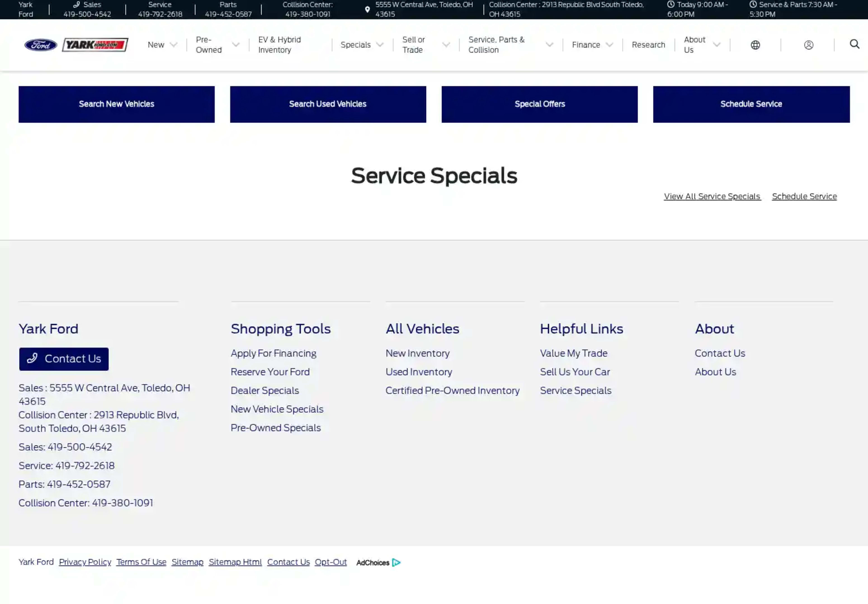Click Service & Parts hours in top bar

pyautogui.click(x=793, y=9)
